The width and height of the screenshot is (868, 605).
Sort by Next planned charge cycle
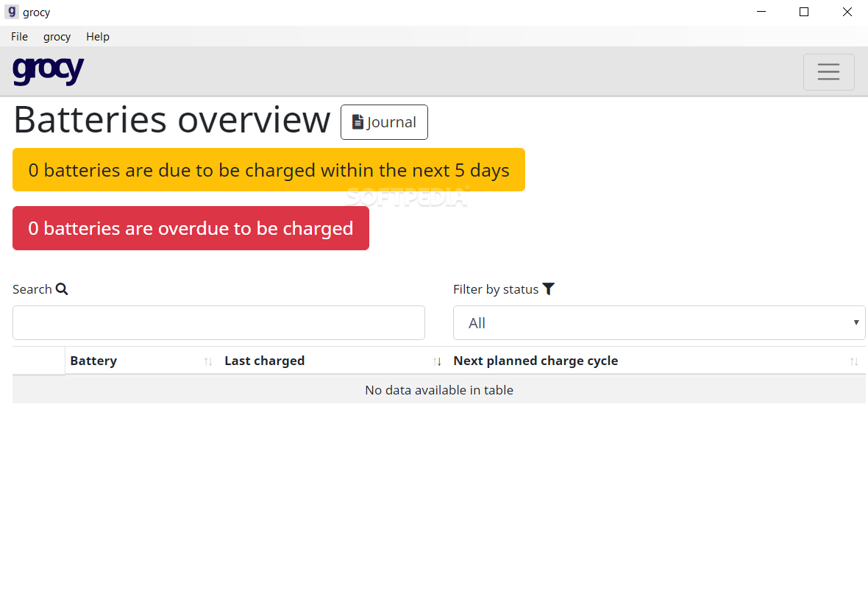[657, 361]
